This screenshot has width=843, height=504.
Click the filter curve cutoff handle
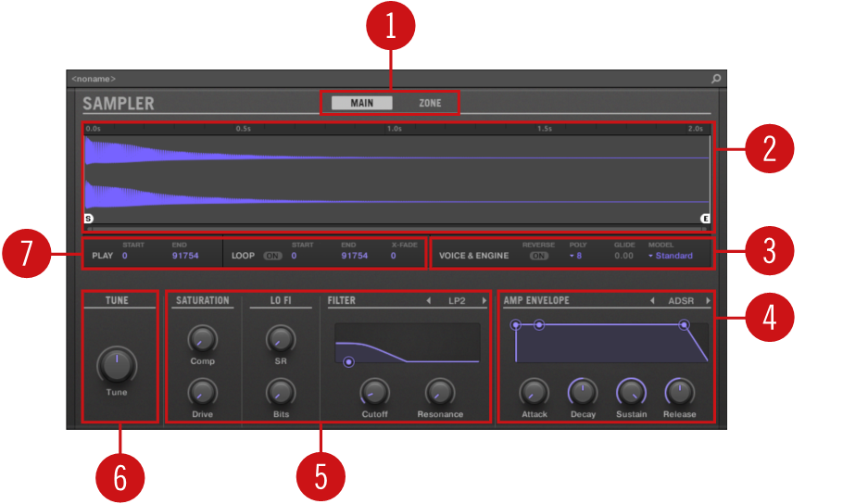coord(348,361)
